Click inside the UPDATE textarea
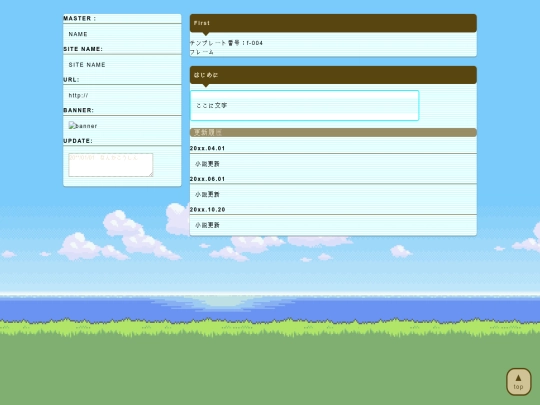Viewport: 540px width, 405px height. pyautogui.click(x=111, y=165)
